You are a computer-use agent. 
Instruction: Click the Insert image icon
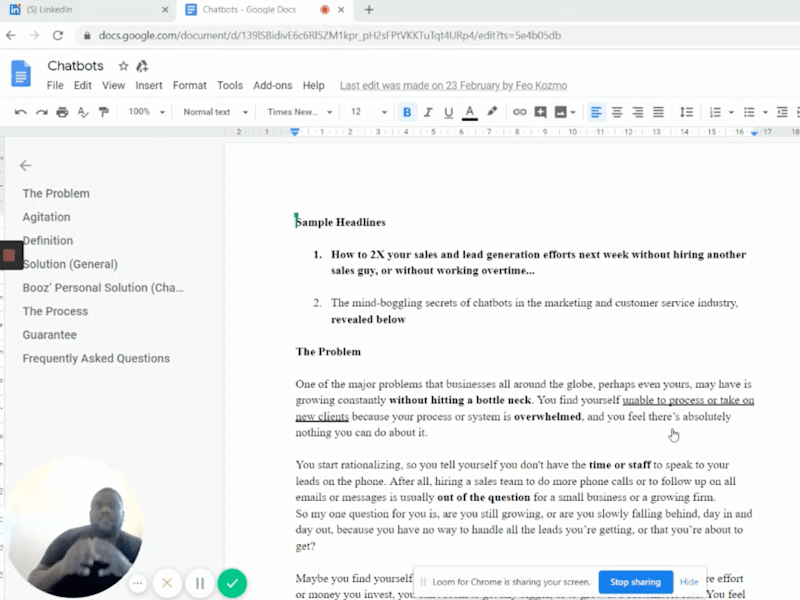coord(560,112)
